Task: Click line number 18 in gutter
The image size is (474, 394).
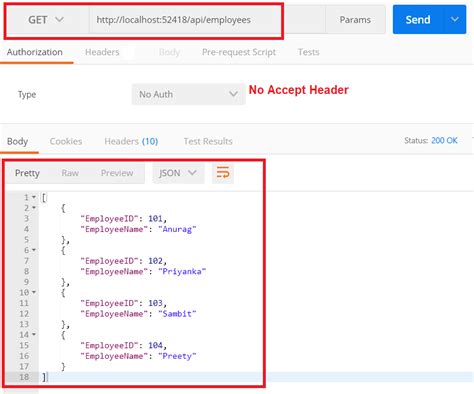Action: pos(24,377)
